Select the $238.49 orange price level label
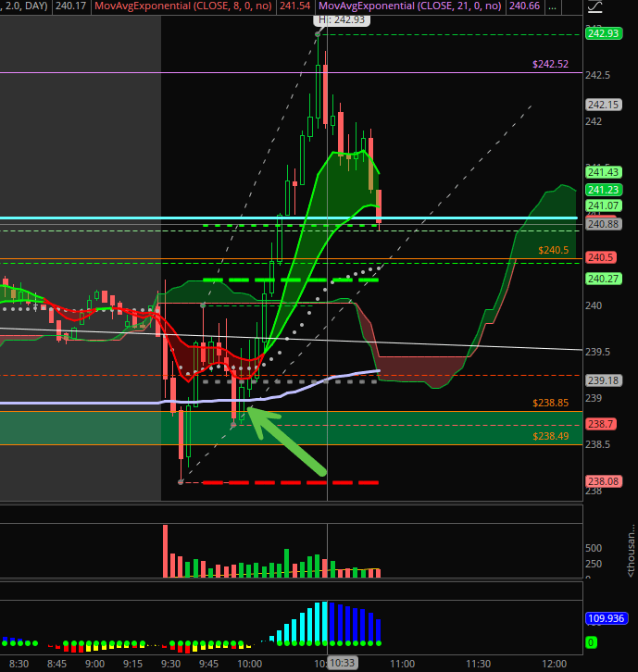This screenshot has height=672, width=638. pos(550,436)
